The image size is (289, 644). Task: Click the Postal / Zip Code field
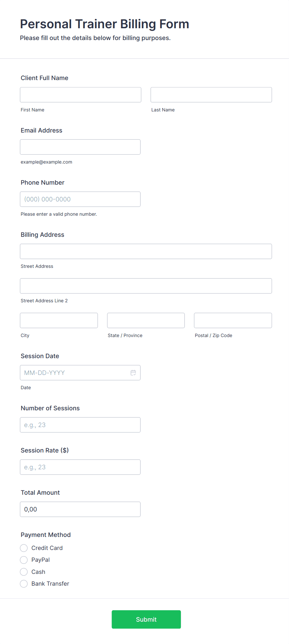tap(232, 320)
